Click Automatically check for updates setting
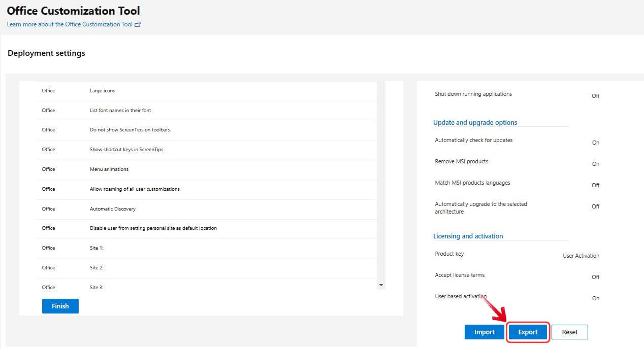The height and width of the screenshot is (349, 644). point(474,140)
